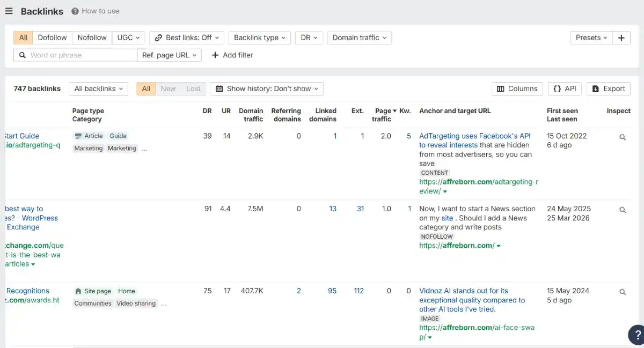Focus the Word or phrase search field
This screenshot has height=348, width=644.
[x=75, y=55]
